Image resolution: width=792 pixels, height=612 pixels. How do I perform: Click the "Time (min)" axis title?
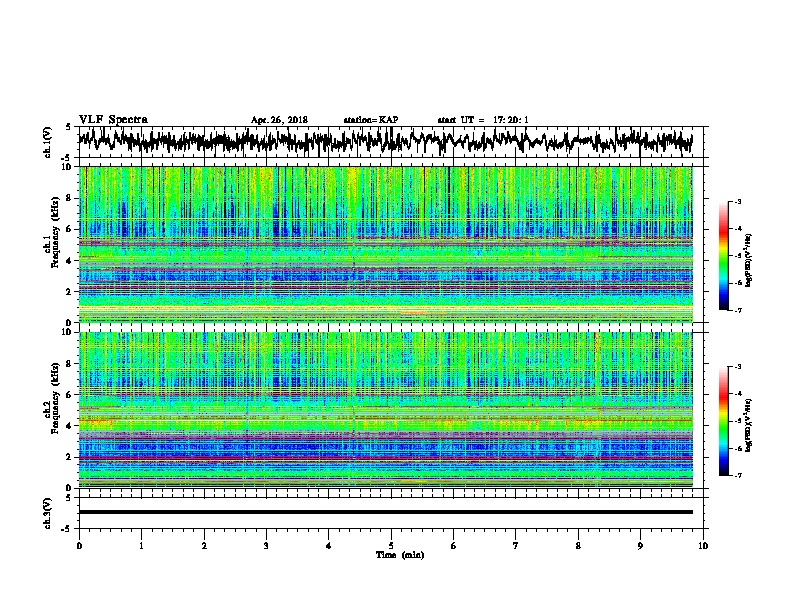pos(400,555)
